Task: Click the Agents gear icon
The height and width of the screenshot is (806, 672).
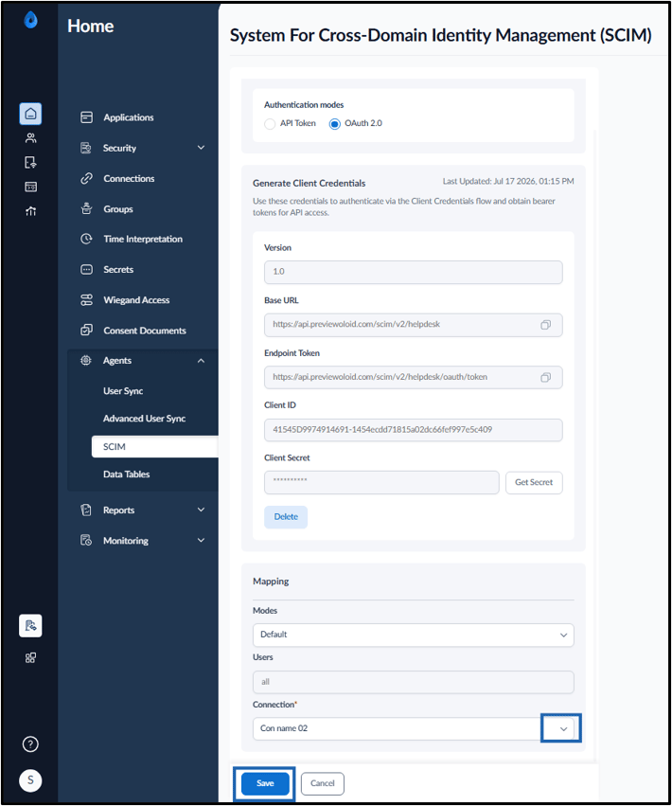Action: (86, 360)
